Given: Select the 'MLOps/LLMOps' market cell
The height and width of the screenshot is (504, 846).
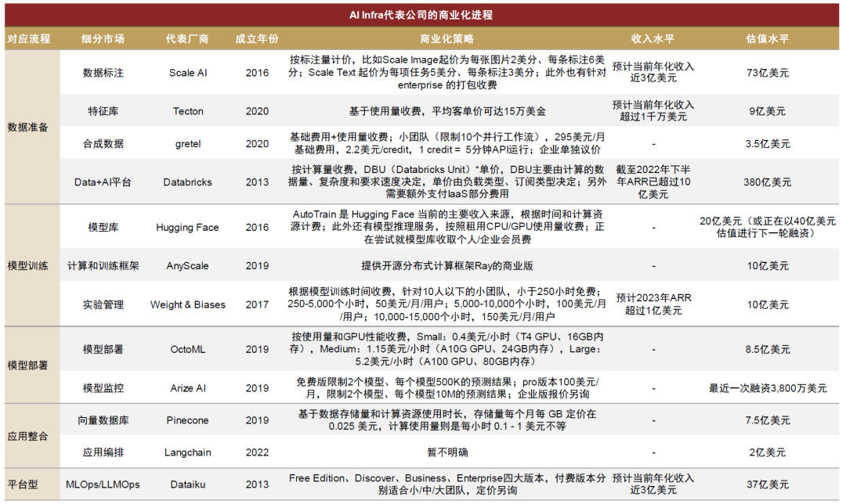Looking at the screenshot, I should click(x=103, y=484).
